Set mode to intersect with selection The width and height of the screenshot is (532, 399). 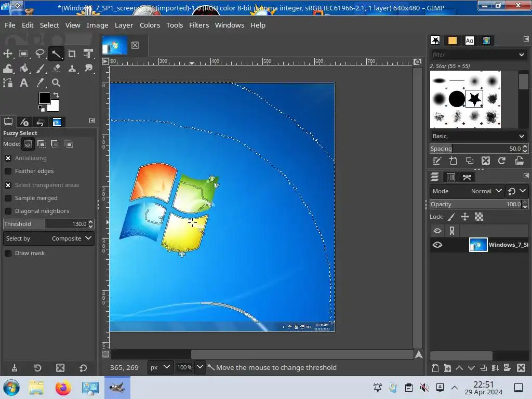(69, 144)
